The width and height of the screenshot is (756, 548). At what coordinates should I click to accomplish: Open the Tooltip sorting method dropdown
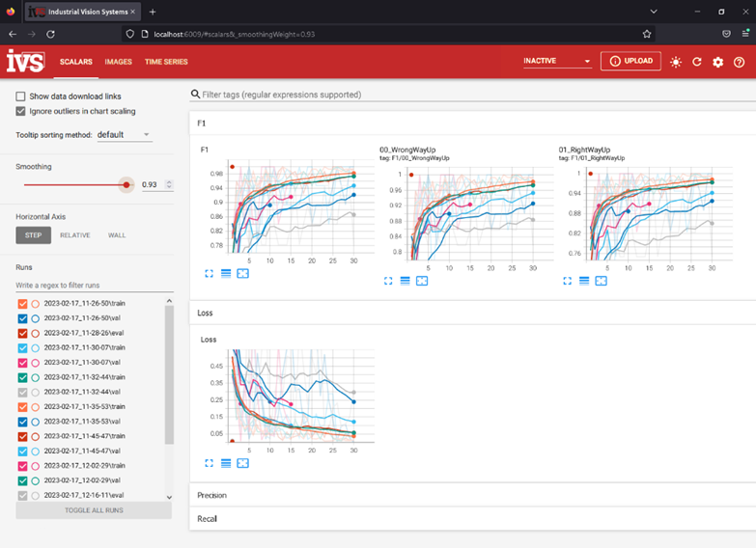click(x=125, y=135)
